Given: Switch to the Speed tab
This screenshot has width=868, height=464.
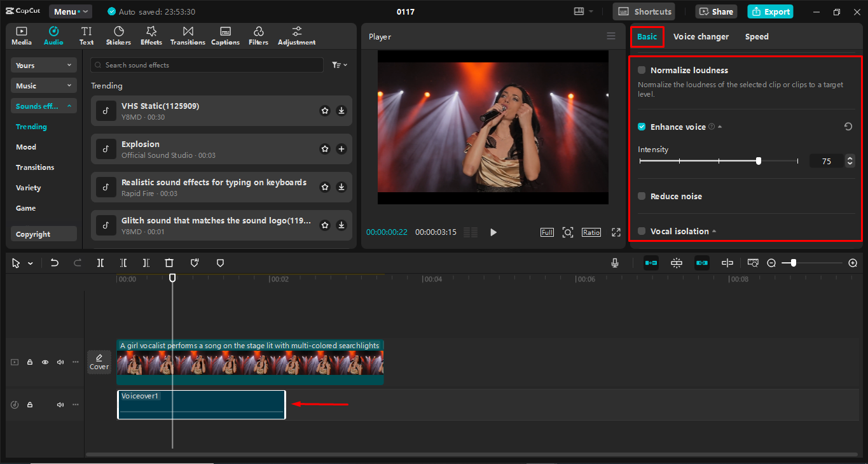Looking at the screenshot, I should click(757, 37).
